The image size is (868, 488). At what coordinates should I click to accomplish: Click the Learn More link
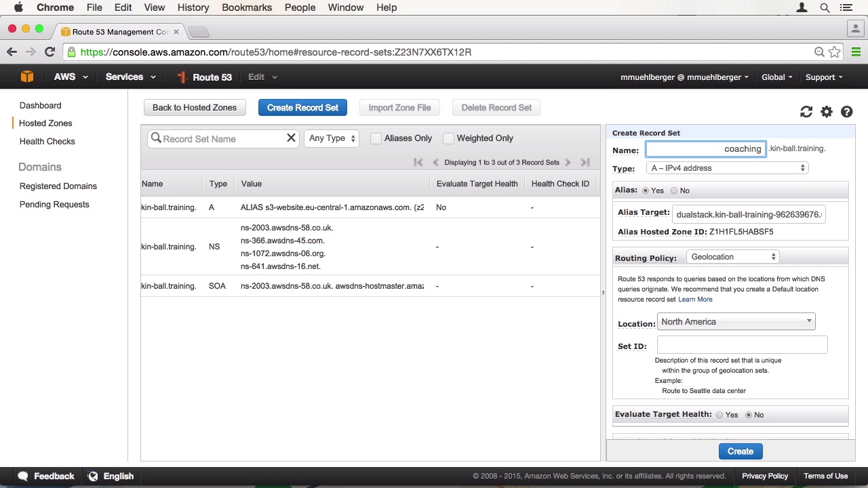[x=695, y=300]
